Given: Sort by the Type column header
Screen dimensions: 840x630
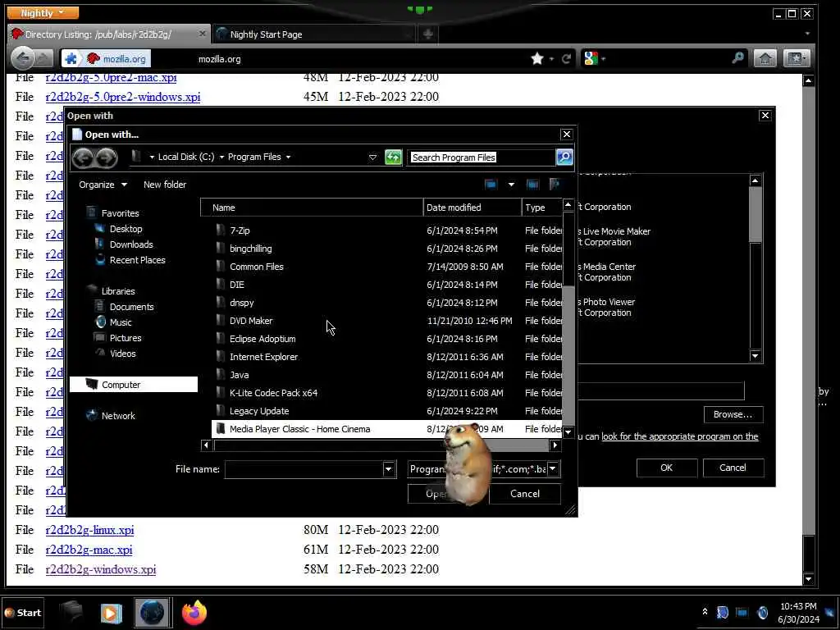Looking at the screenshot, I should (x=542, y=208).
